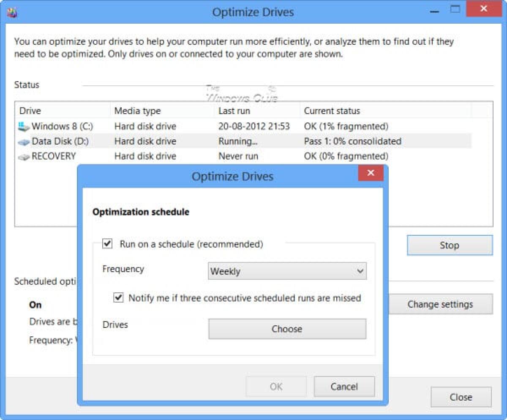Choose drives for scheduled optimization
507x420 pixels.
287,329
